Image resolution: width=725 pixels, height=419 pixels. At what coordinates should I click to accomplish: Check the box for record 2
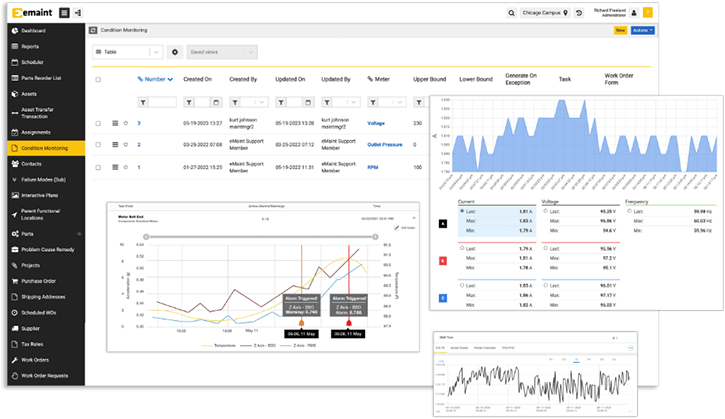(98, 145)
